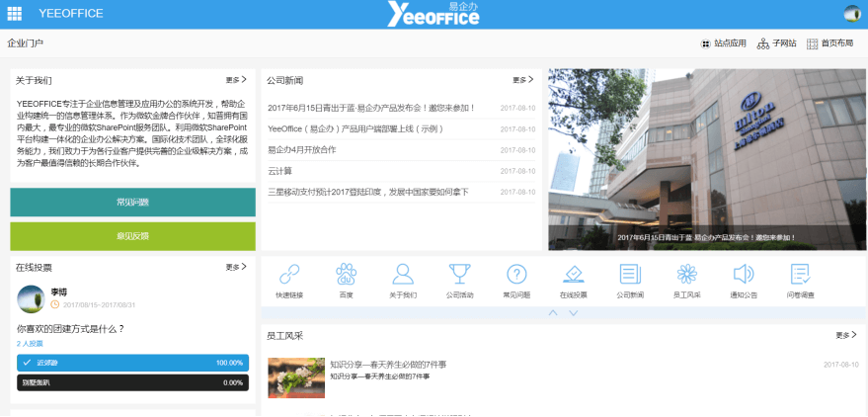Select the black 0.00% poll option

point(133,382)
